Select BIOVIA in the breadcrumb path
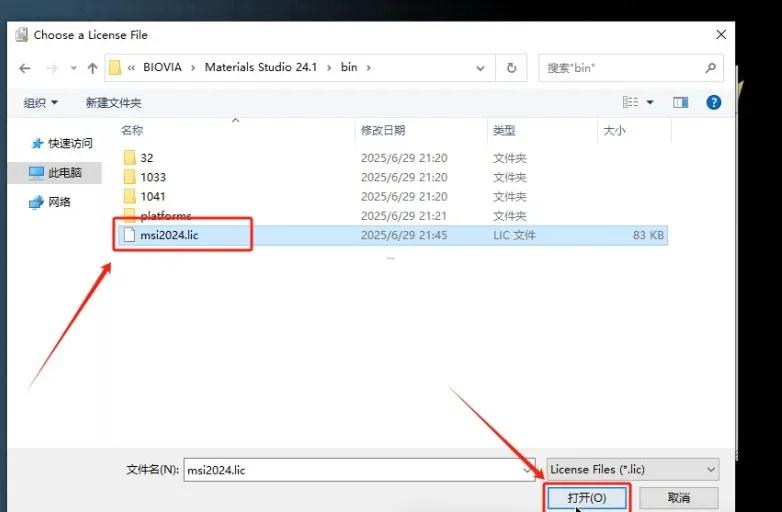Image resolution: width=782 pixels, height=512 pixels. pos(162,67)
